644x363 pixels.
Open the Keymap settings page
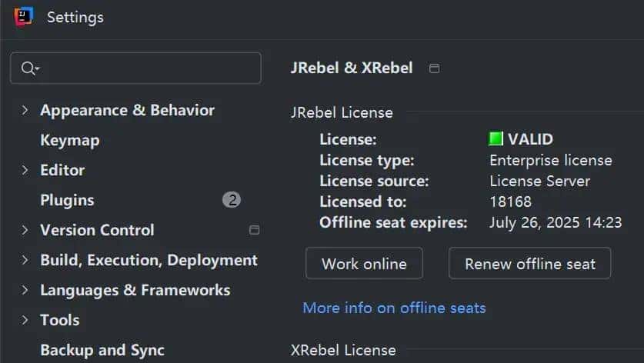coord(70,141)
